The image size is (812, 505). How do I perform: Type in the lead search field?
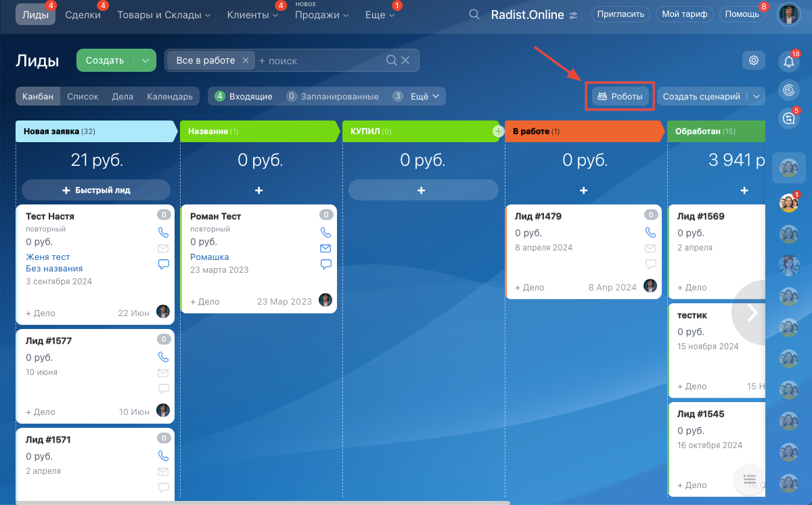pyautogui.click(x=318, y=60)
